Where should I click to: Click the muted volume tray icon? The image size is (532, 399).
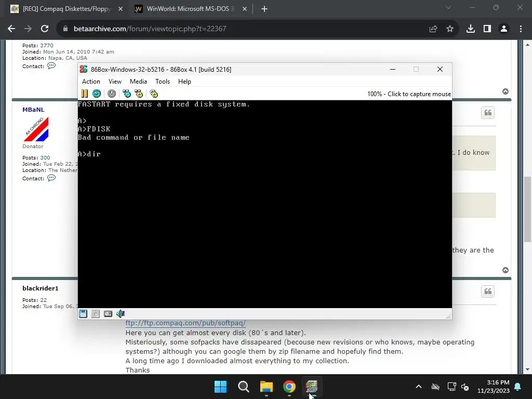pyautogui.click(x=465, y=387)
